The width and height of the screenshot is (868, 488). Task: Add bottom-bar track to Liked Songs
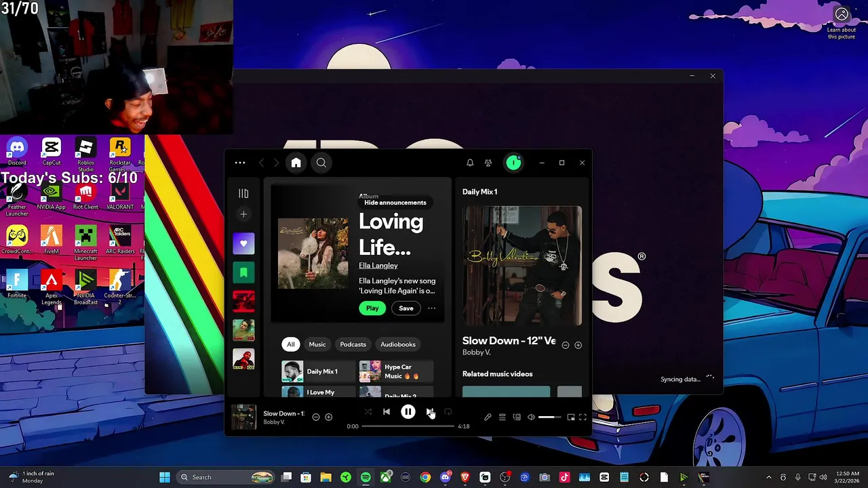[x=329, y=418]
